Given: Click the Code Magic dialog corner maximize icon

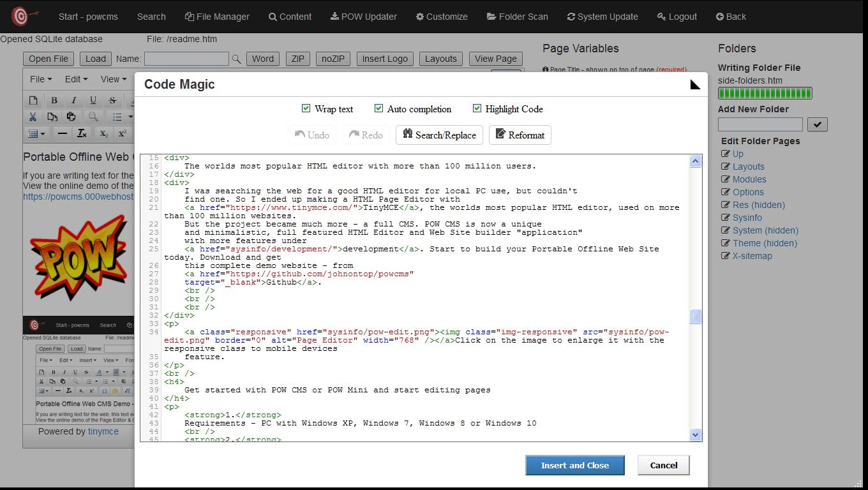Looking at the screenshot, I should 695,84.
